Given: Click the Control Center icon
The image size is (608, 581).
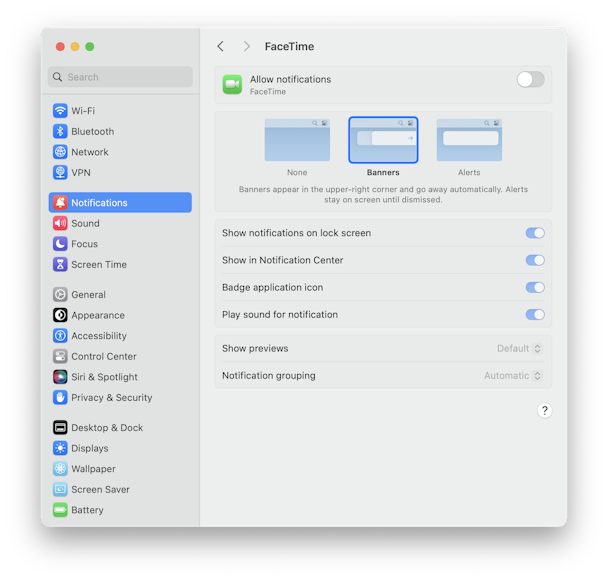Looking at the screenshot, I should click(60, 356).
